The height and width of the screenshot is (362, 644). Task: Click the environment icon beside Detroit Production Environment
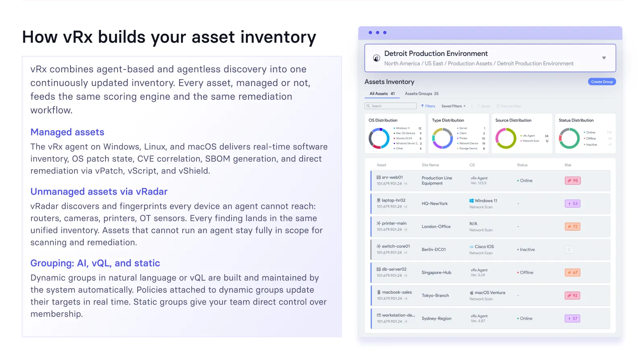pyautogui.click(x=376, y=58)
